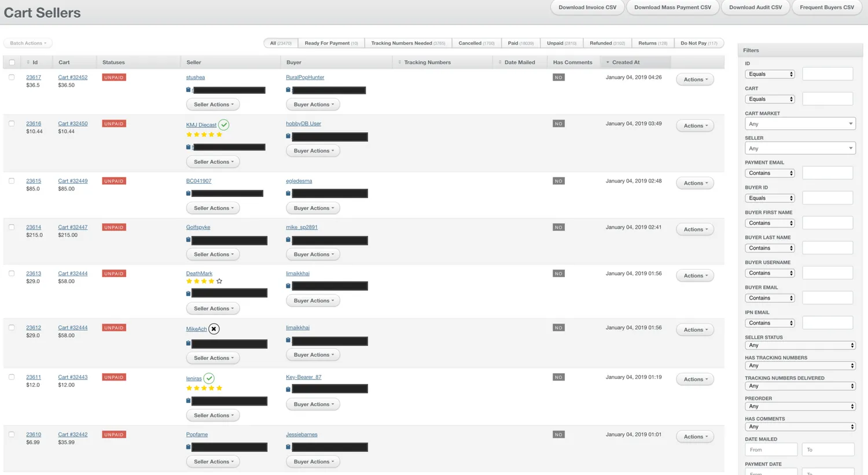This screenshot has height=475, width=868.
Task: Expand Seller Actions dropdown for Golfspyke
Action: click(213, 254)
